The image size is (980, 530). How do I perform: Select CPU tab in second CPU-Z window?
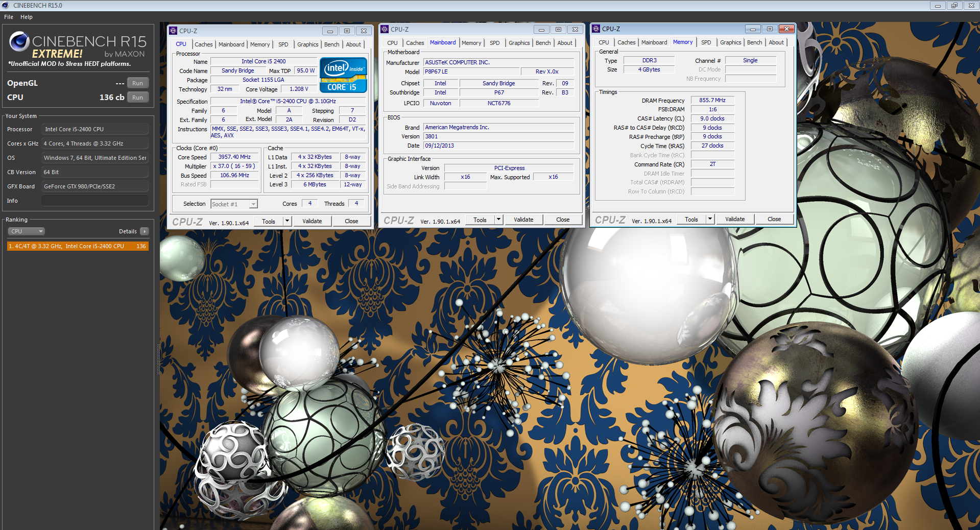click(x=392, y=43)
